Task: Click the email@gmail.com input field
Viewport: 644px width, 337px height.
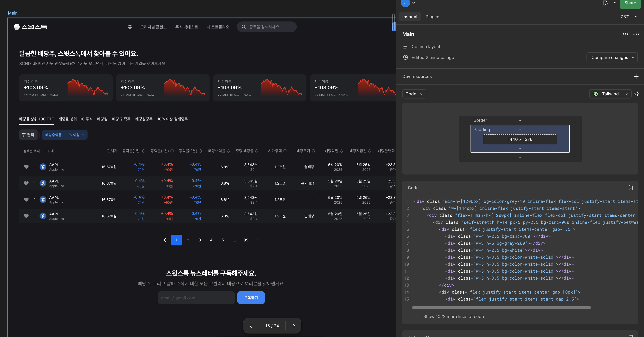Action: (x=196, y=298)
